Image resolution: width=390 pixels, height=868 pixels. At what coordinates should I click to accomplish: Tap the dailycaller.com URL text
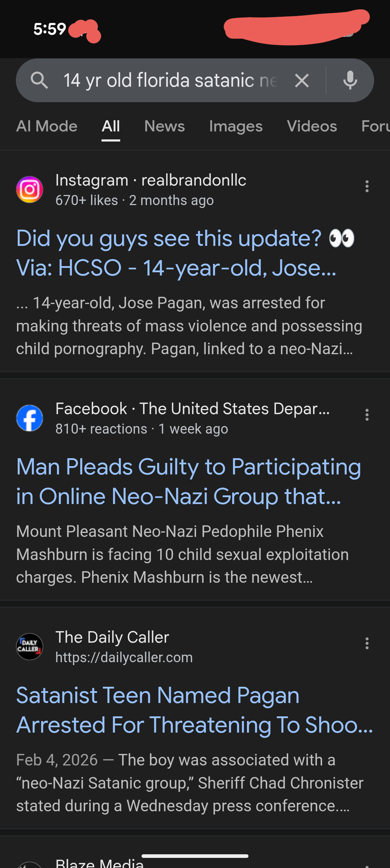pos(124,657)
